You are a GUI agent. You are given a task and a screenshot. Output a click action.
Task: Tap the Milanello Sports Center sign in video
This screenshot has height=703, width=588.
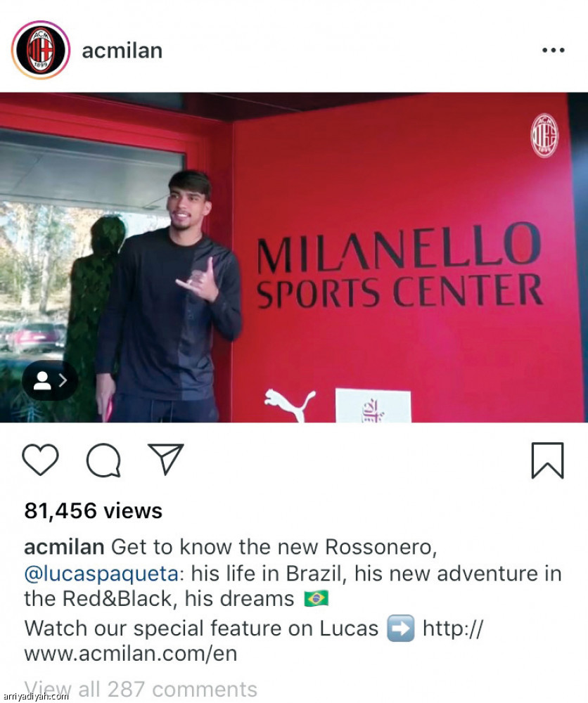(x=400, y=266)
